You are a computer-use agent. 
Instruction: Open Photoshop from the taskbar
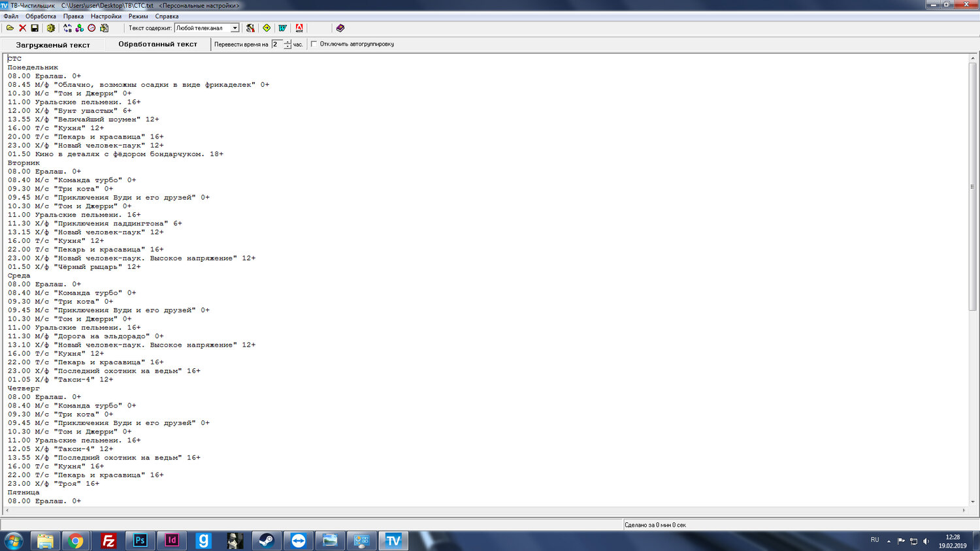[140, 541]
